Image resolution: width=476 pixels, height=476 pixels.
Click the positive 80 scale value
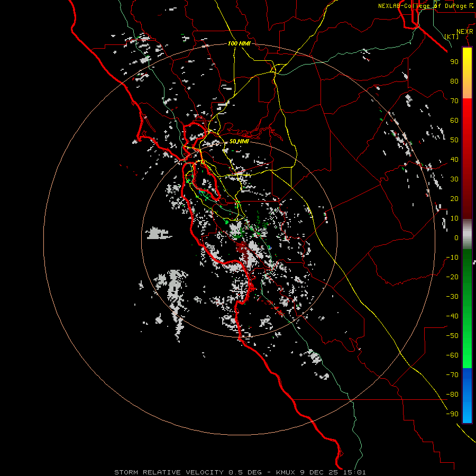[x=454, y=81]
